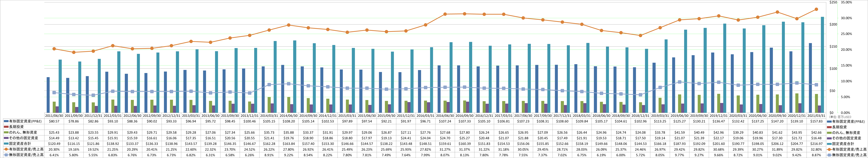Image resolution: width=868 pixels, height=158 pixels.
Task: Select 有形固定資産/売上高 row label beside 2011/06/30 column
Action: tap(26, 149)
